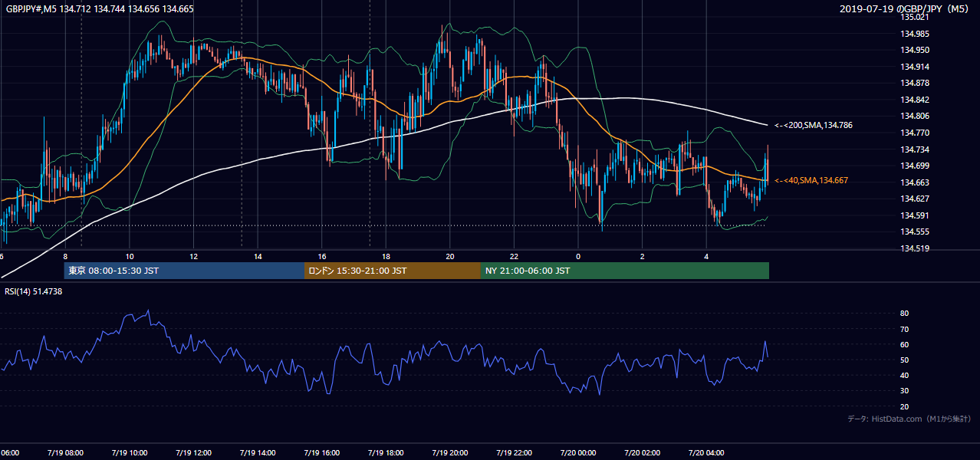Screen dimensions: 980x460
Task: Click the 134.770 price axis label
Action: tap(915, 133)
